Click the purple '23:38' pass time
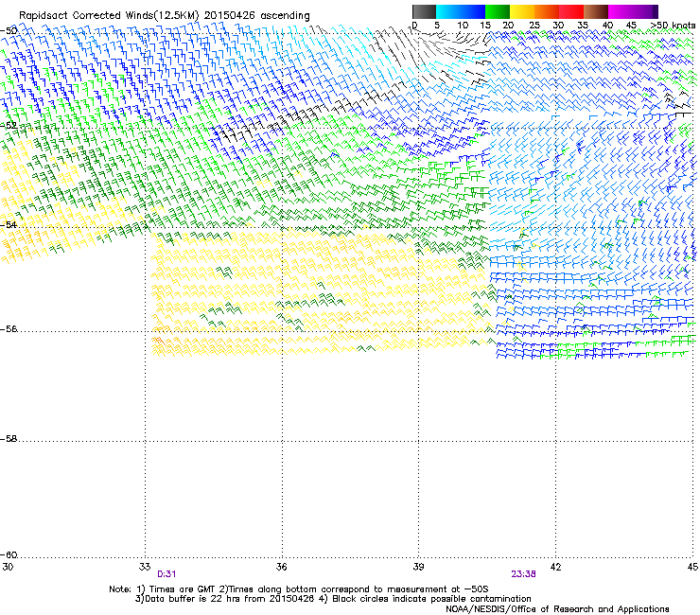700x615 pixels. (x=523, y=574)
